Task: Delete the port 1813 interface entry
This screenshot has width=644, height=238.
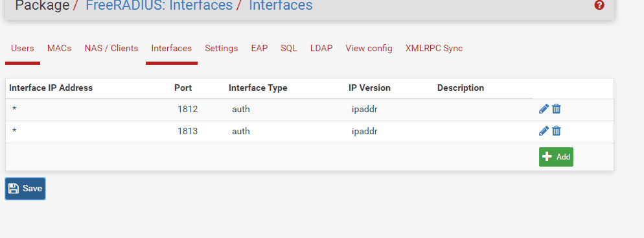Action: [557, 131]
